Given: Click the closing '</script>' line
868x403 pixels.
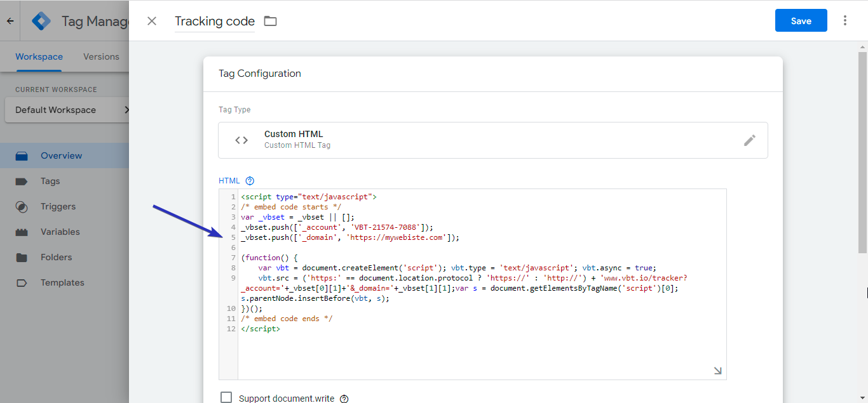Looking at the screenshot, I should point(261,329).
